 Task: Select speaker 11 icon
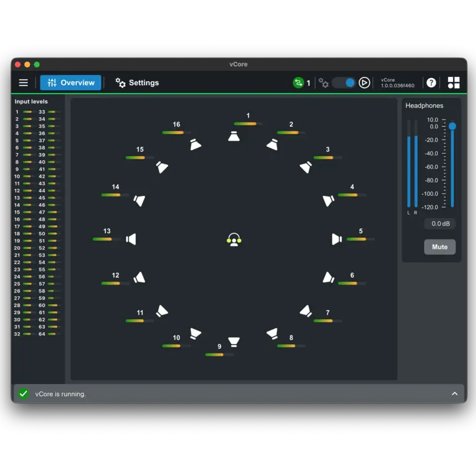(x=162, y=311)
